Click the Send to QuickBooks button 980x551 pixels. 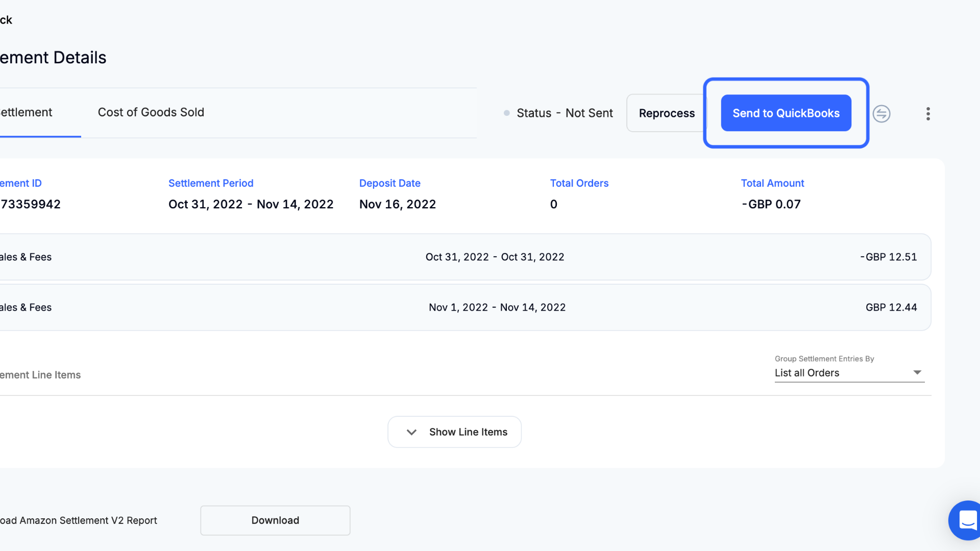click(786, 113)
